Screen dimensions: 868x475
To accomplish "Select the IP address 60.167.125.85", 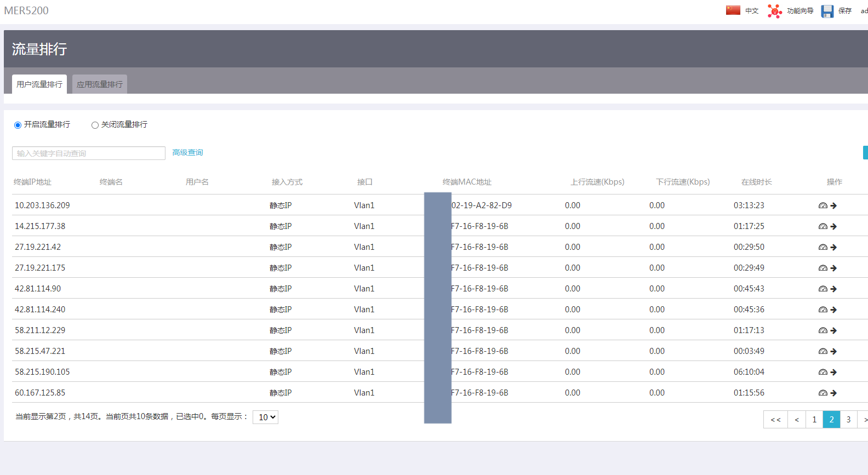I will click(40, 393).
